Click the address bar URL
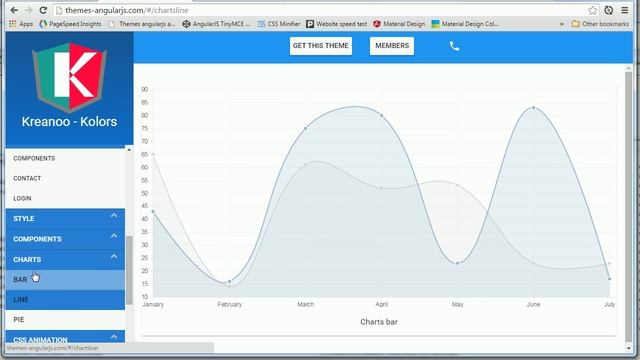 [x=127, y=10]
